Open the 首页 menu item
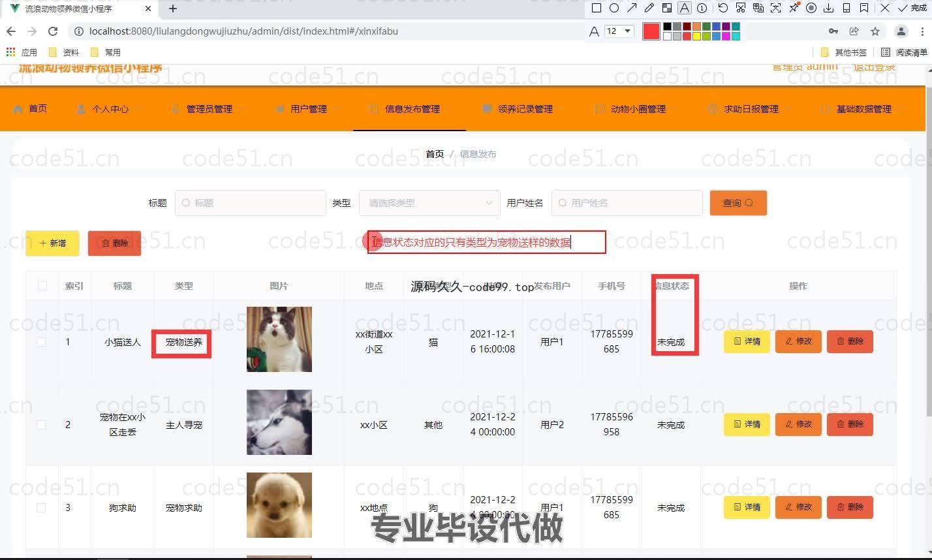Screen dimensions: 932x560 coord(30,108)
